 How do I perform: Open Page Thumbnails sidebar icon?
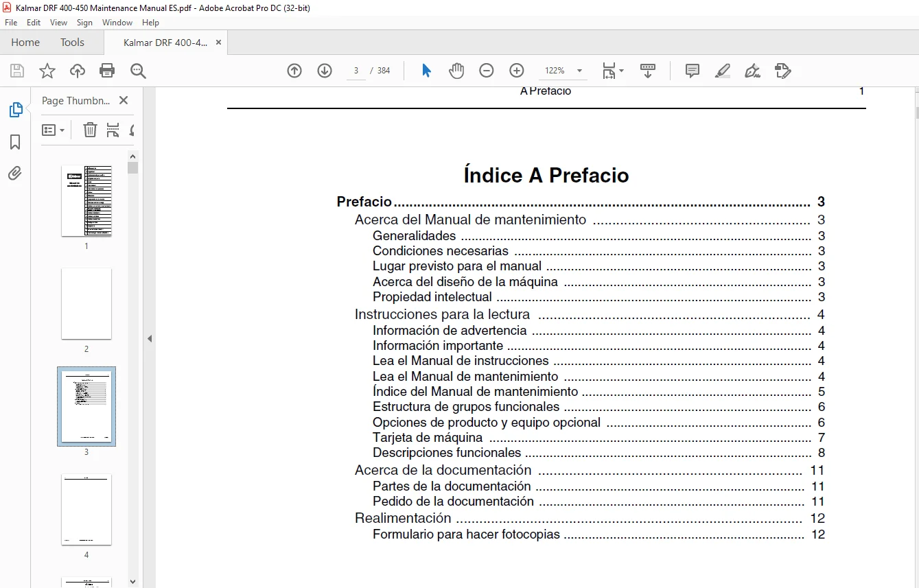click(x=15, y=110)
